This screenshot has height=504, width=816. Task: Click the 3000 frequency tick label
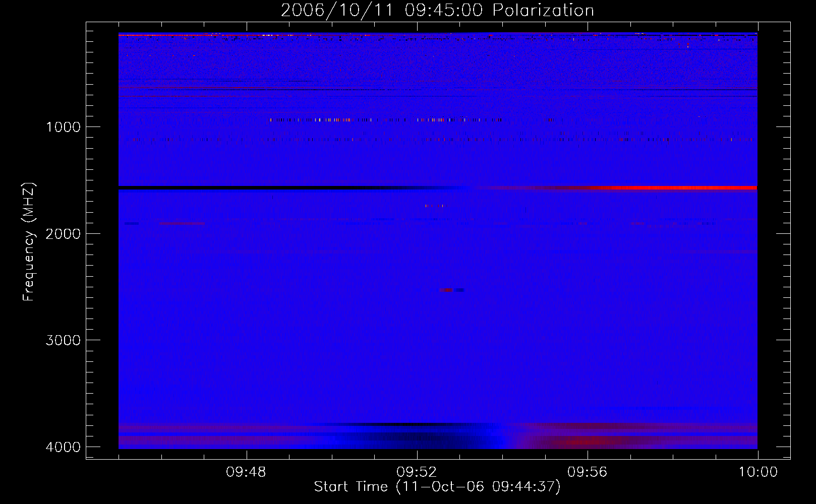pos(63,340)
